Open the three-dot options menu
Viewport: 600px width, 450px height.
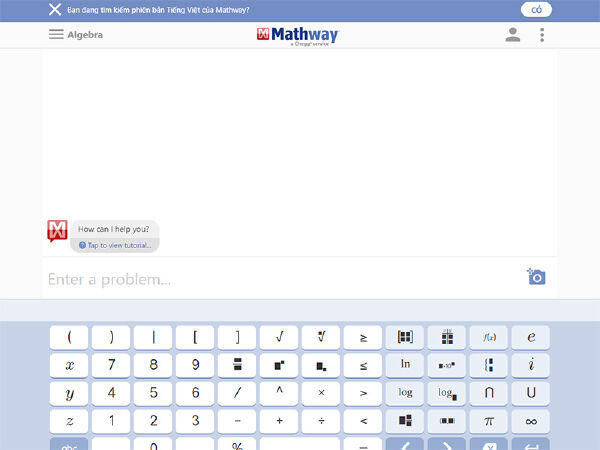(x=542, y=35)
